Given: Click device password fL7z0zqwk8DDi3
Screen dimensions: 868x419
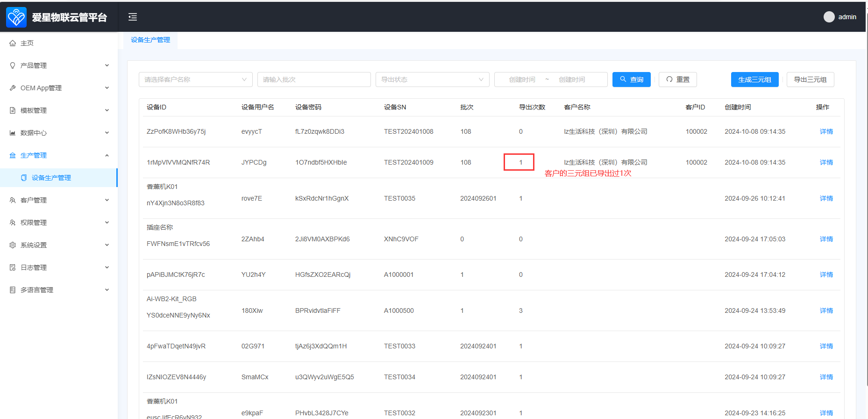Looking at the screenshot, I should (x=320, y=131).
